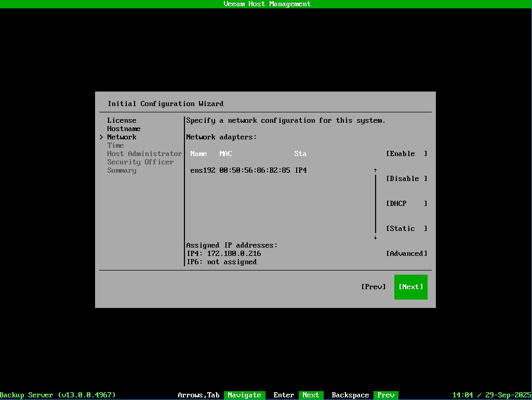Disable the selected network adapter
Image resolution: width=532 pixels, height=400 pixels.
(406, 179)
